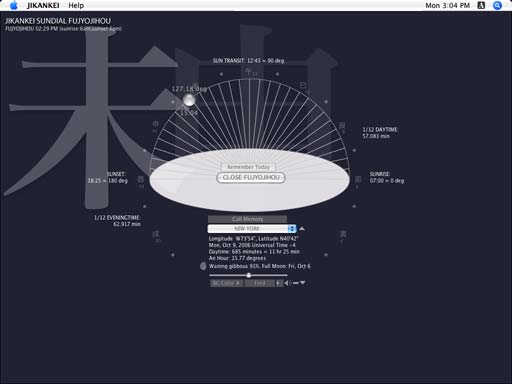Click the Call Memory button
This screenshot has width=512, height=384.
(x=247, y=219)
